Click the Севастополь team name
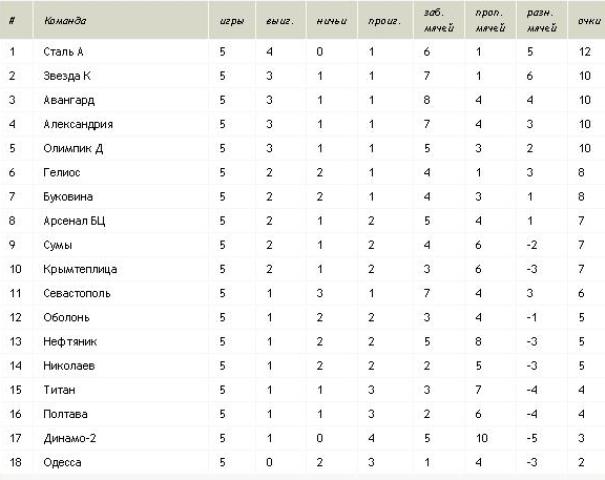The width and height of the screenshot is (605, 480). coord(77,293)
